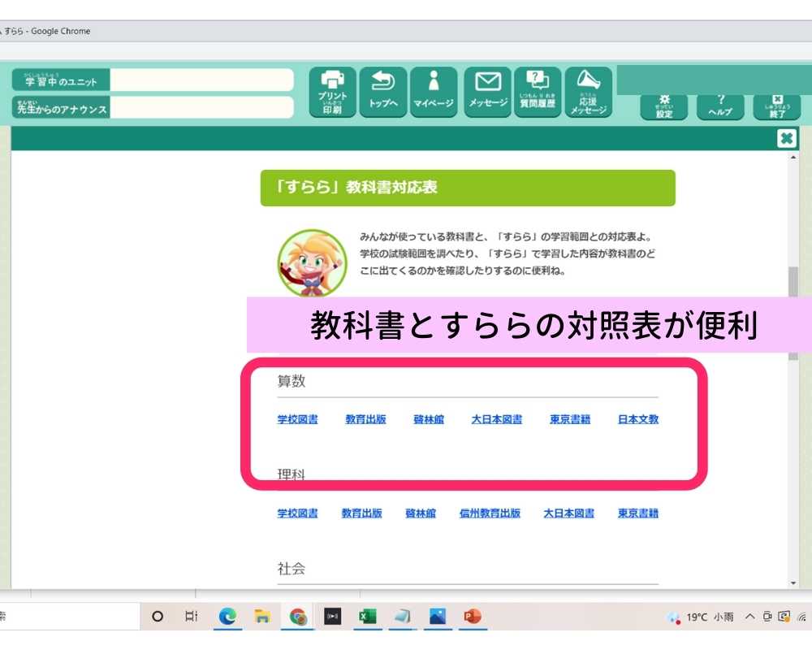Screen dimensions: 812x650
Task: Open the メッセージ mail button
Action: click(488, 93)
